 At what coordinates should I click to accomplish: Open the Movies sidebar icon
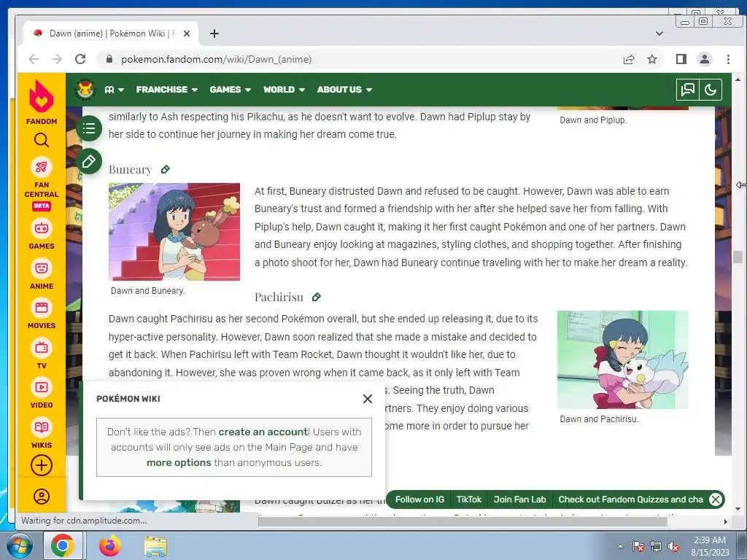42,308
